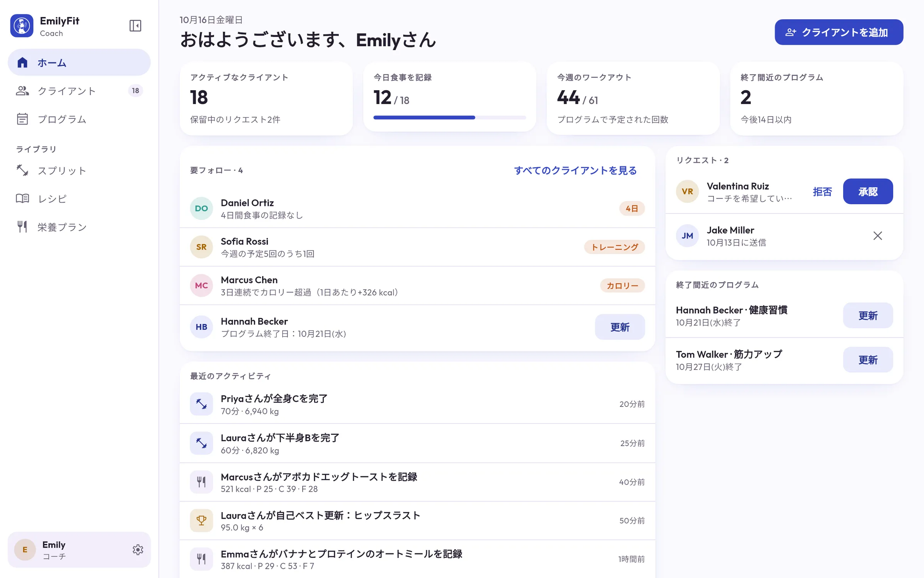Renew Hannah Becker・健康習慣 program with 更新
This screenshot has height=578, width=924.
[868, 316]
